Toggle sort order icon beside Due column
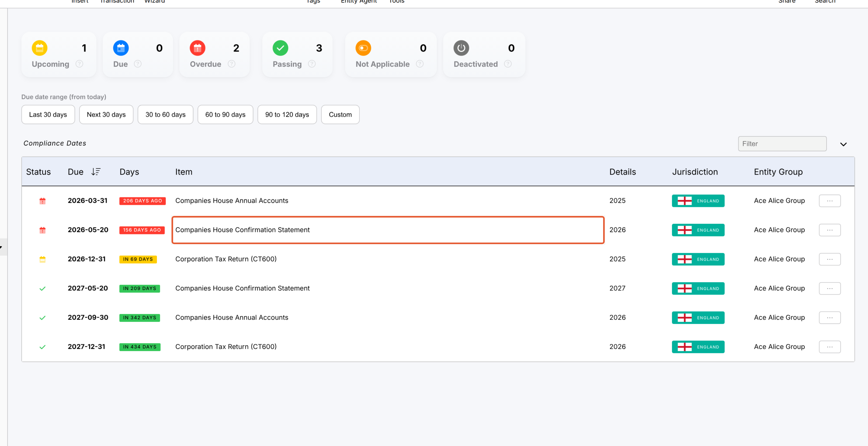This screenshot has height=446, width=868. 96,172
